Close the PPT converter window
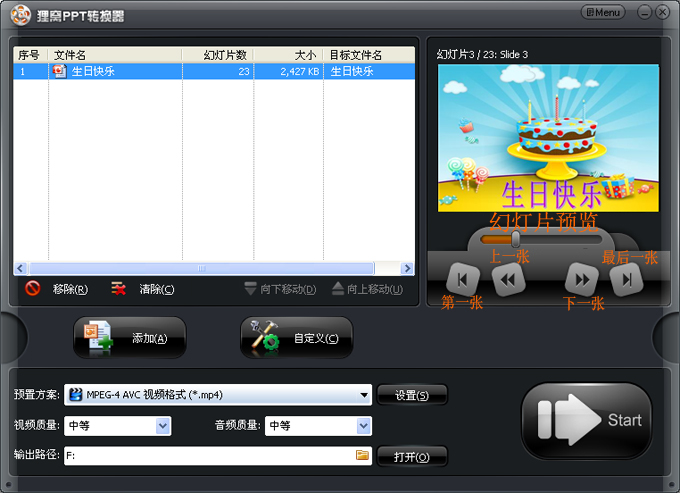The width and height of the screenshot is (680, 493). coord(662,13)
